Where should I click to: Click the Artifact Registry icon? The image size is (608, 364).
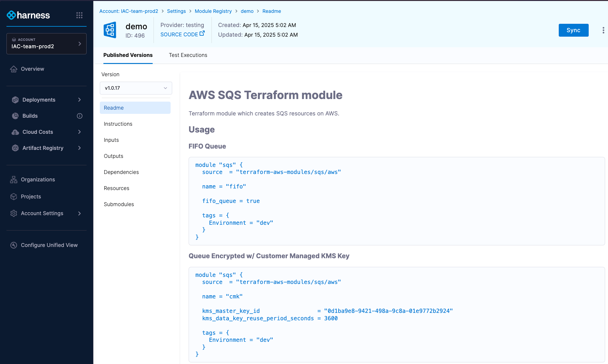click(15, 148)
